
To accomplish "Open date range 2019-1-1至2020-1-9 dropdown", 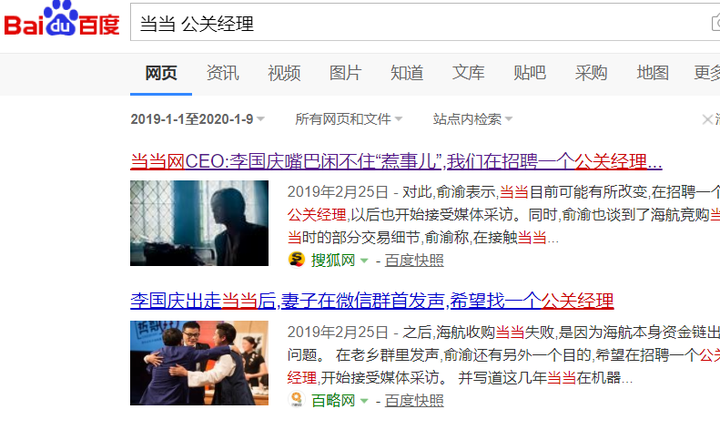I will point(197,119).
